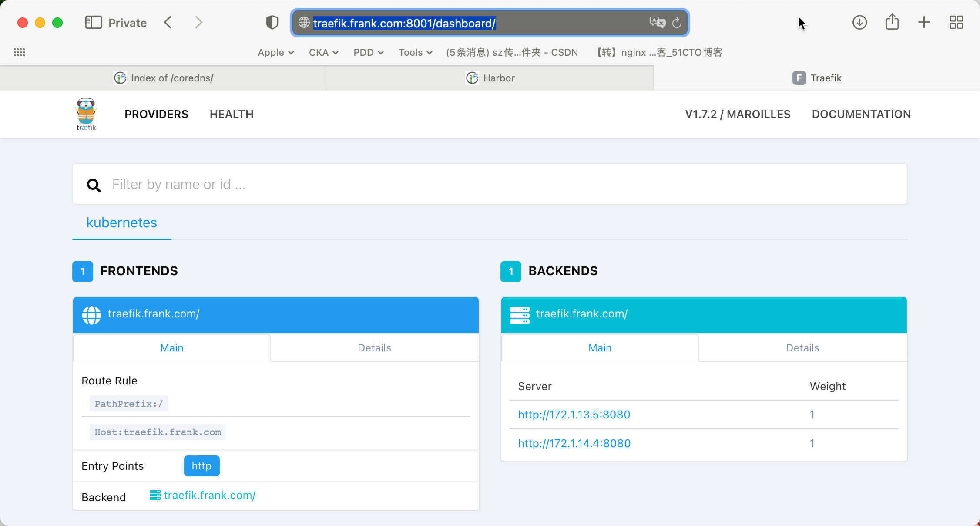Open a new tab with plus icon

924,22
